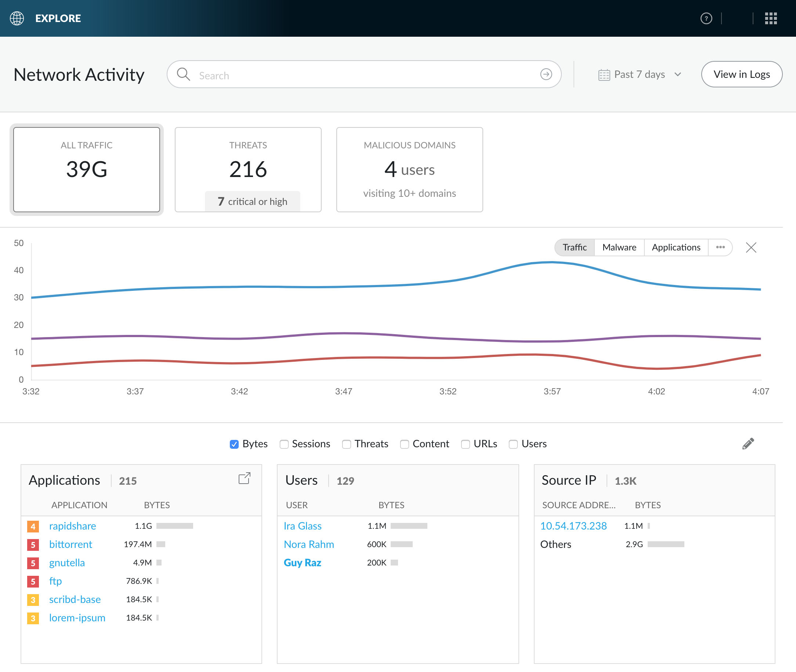Click the rapidshare bytes usage bar
Viewport: 796px width, 672px height.
[174, 526]
